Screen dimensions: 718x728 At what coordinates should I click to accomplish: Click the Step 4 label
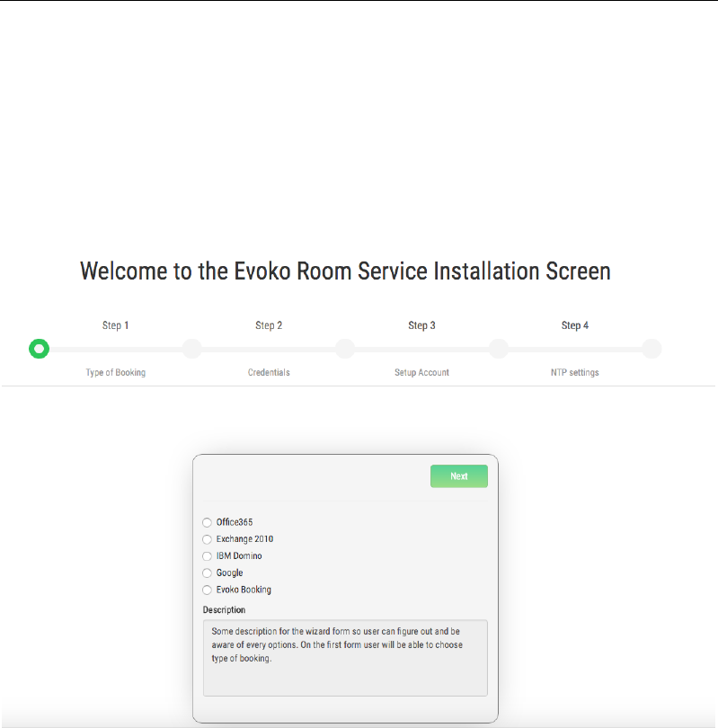pos(574,325)
